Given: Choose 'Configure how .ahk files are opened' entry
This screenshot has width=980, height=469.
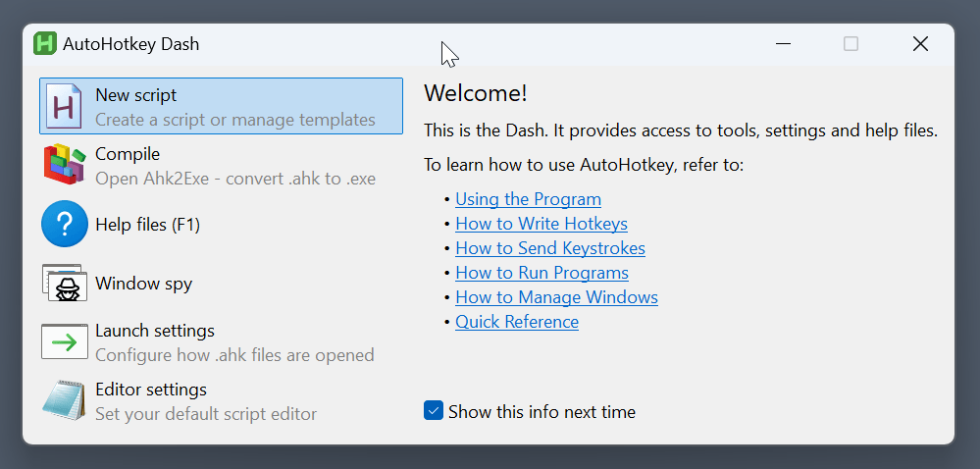Looking at the screenshot, I should click(x=233, y=354).
